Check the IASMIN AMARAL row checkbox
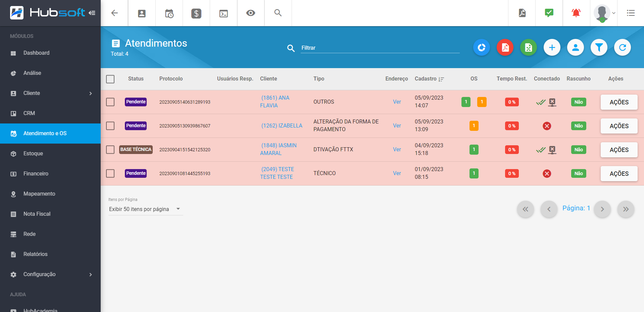 110,150
